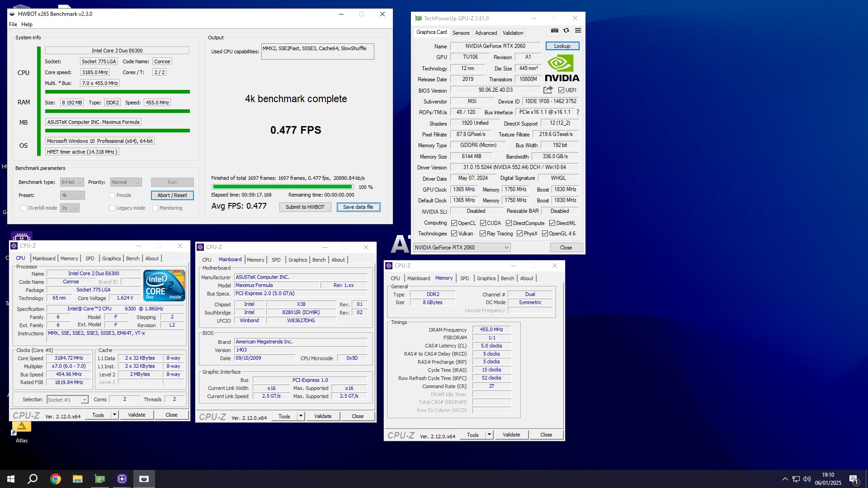Open the network tray icon
Viewport: 868px width, 488px height.
tap(796, 479)
